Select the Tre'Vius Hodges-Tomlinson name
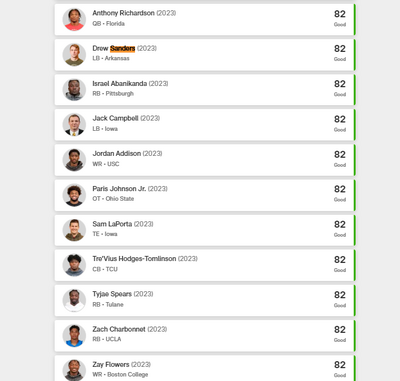Screen dimensions: 400x381 tap(134, 259)
